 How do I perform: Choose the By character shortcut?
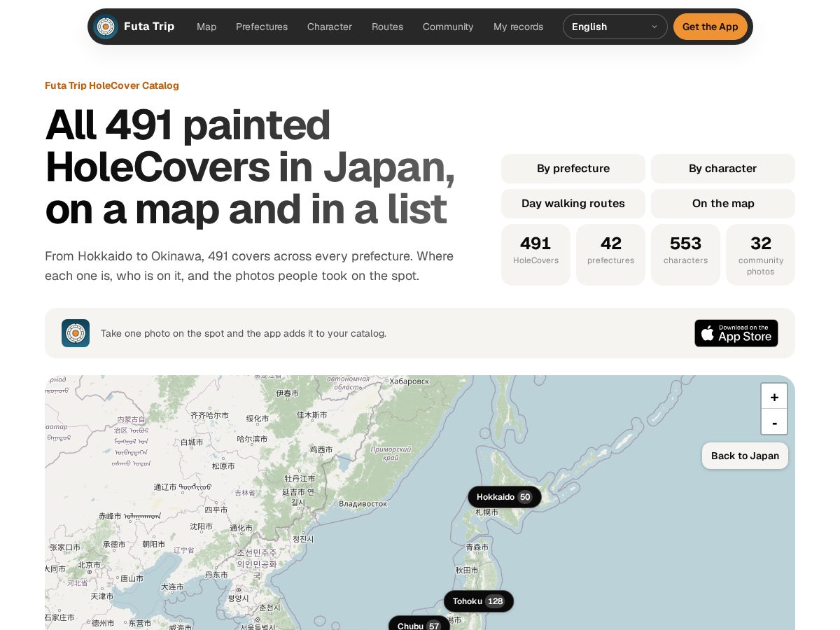click(x=723, y=169)
